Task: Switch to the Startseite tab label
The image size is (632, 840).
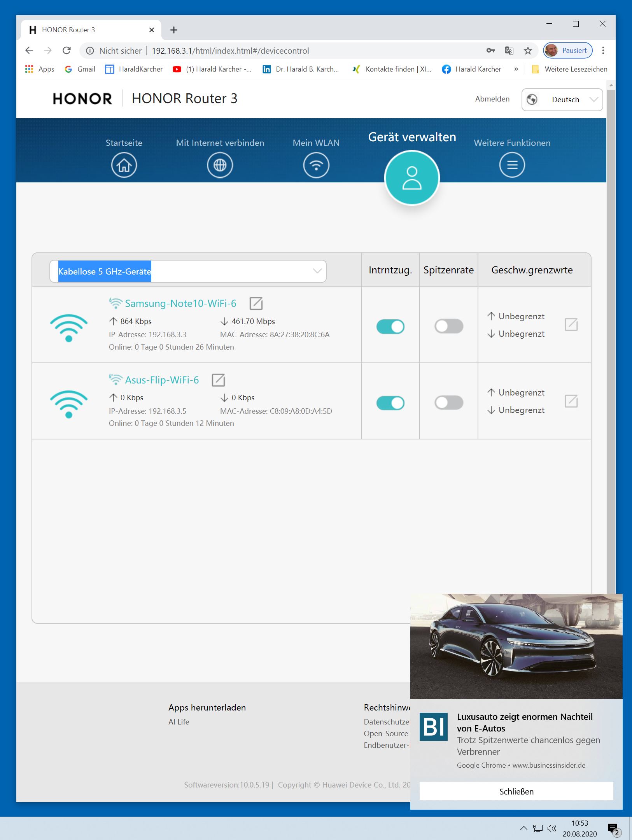Action: (124, 143)
